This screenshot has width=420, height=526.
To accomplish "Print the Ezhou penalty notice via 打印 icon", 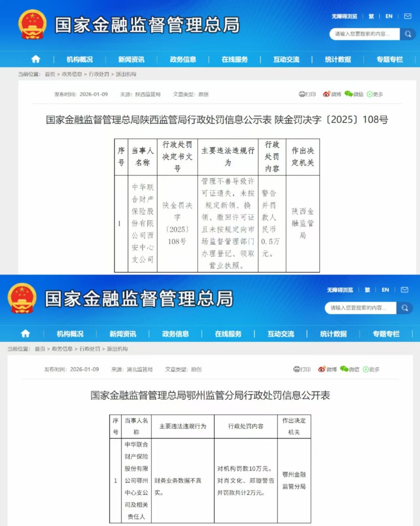I will tap(302, 369).
